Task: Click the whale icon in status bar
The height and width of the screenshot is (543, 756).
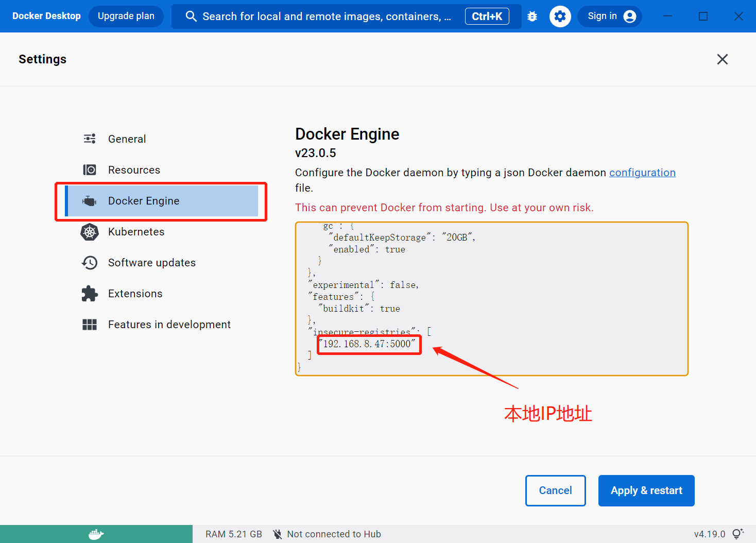Action: click(x=96, y=534)
